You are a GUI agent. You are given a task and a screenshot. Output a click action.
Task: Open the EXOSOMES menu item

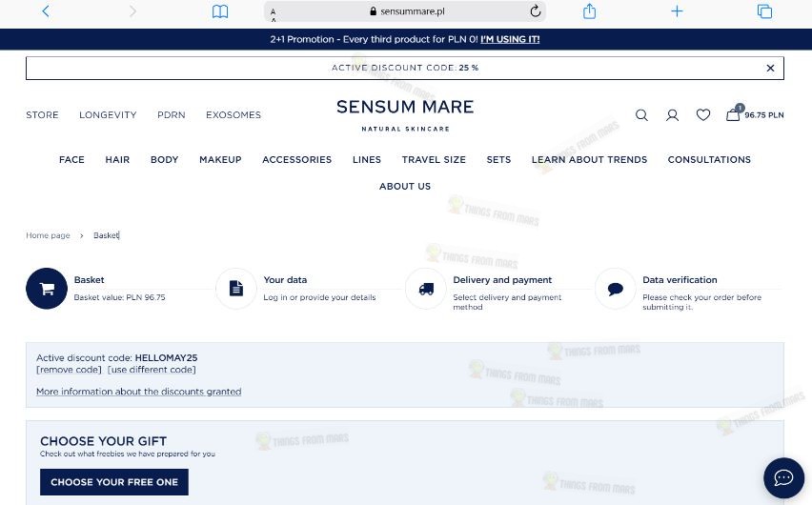233,115
